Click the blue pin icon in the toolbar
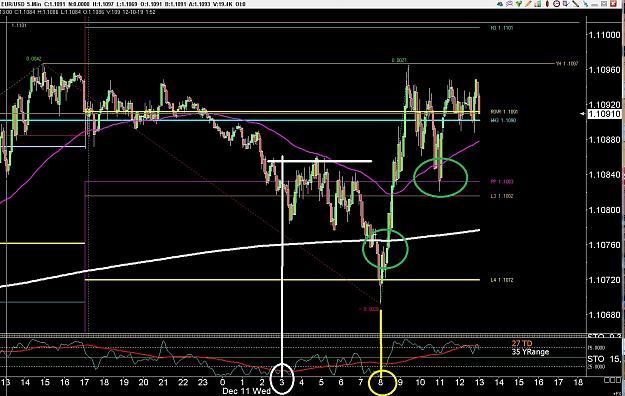The image size is (625, 396). (585, 4)
